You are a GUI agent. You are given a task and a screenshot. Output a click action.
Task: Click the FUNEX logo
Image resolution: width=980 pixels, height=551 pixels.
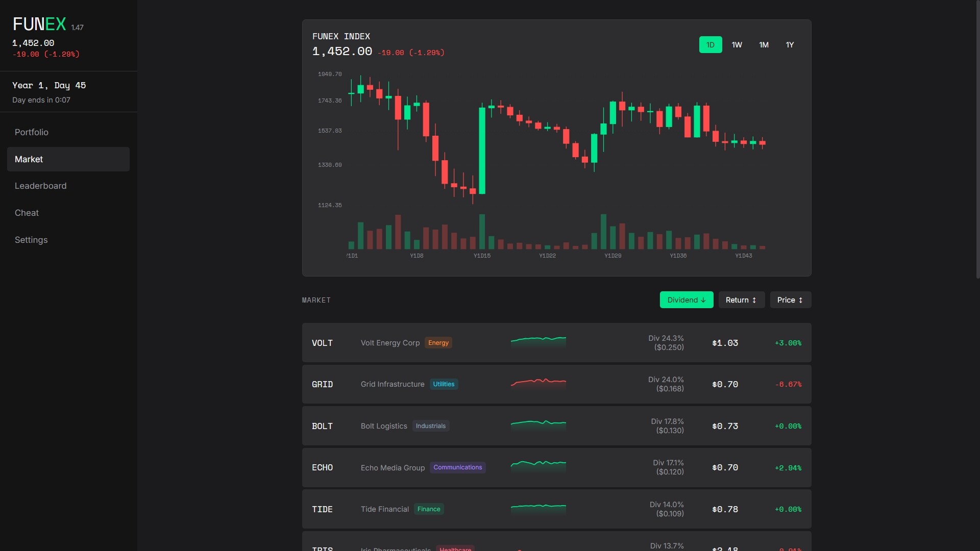coord(39,24)
